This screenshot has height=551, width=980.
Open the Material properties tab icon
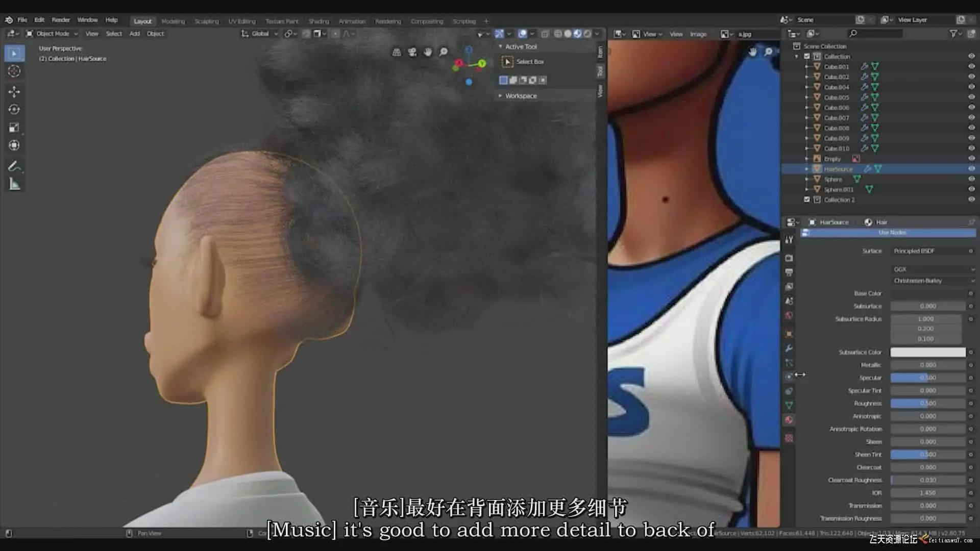click(x=789, y=420)
